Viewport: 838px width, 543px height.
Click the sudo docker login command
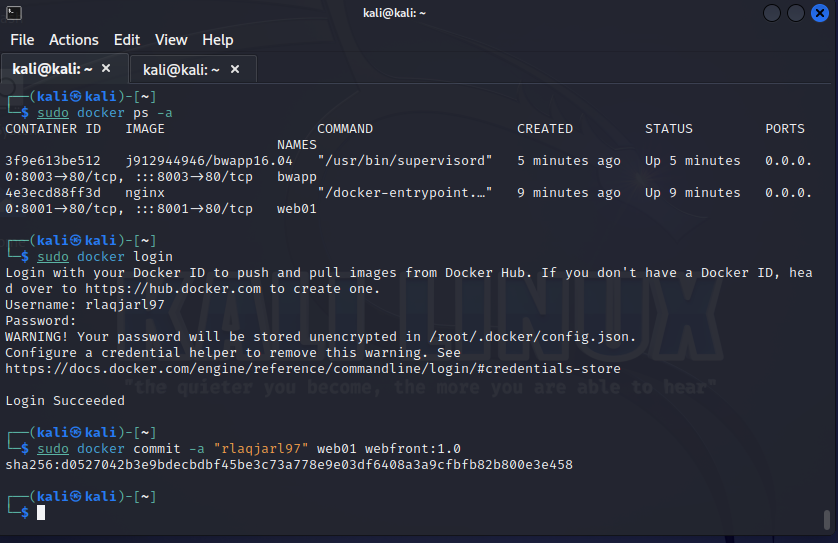click(105, 257)
